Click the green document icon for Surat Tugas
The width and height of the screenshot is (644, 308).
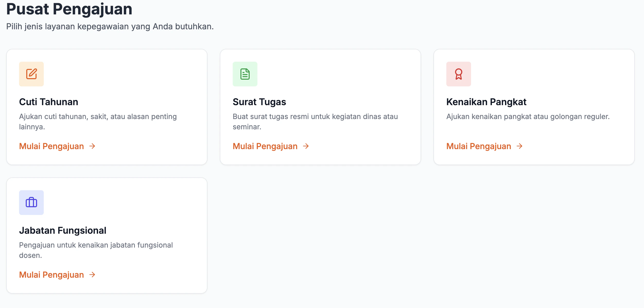(245, 74)
